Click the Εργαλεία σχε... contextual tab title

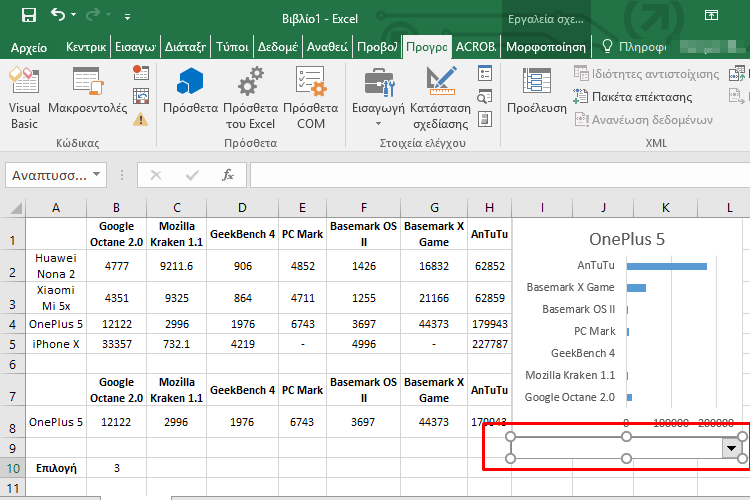[x=545, y=19]
